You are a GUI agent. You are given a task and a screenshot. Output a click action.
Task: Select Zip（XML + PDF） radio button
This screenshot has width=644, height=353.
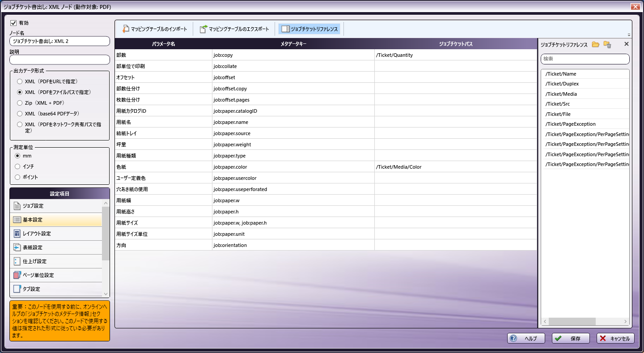coord(19,103)
